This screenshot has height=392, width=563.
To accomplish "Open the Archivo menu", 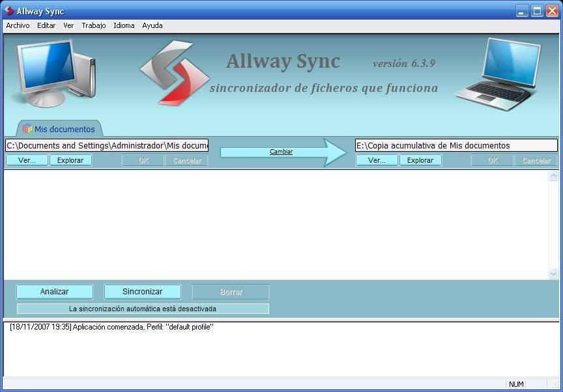I will [x=18, y=25].
